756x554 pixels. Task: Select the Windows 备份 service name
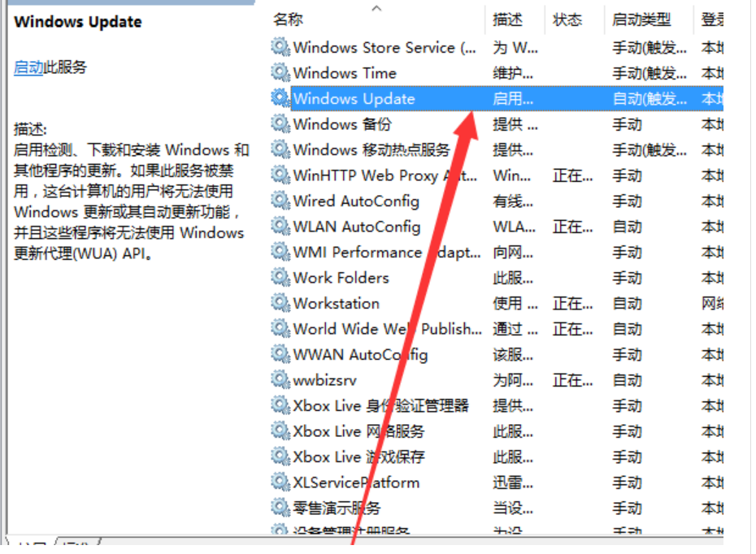(x=342, y=124)
